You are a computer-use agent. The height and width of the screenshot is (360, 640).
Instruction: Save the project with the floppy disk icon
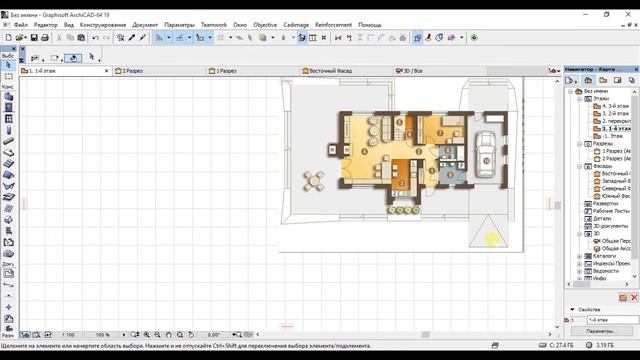tap(34, 38)
